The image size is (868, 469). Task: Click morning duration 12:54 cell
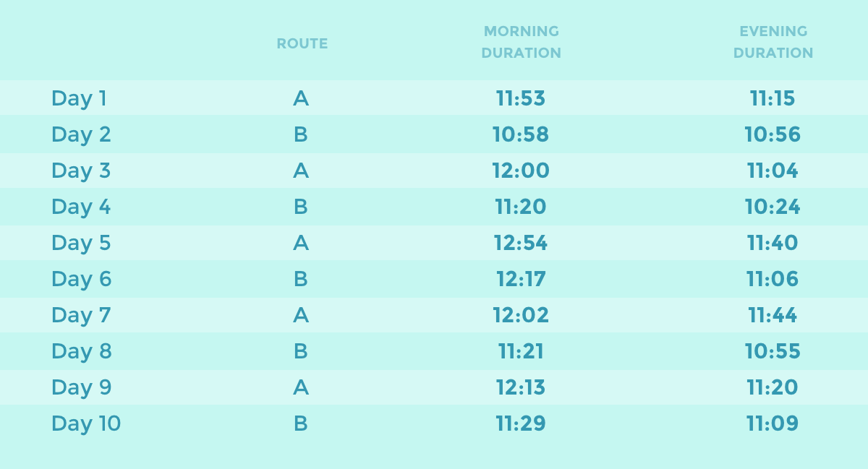521,243
